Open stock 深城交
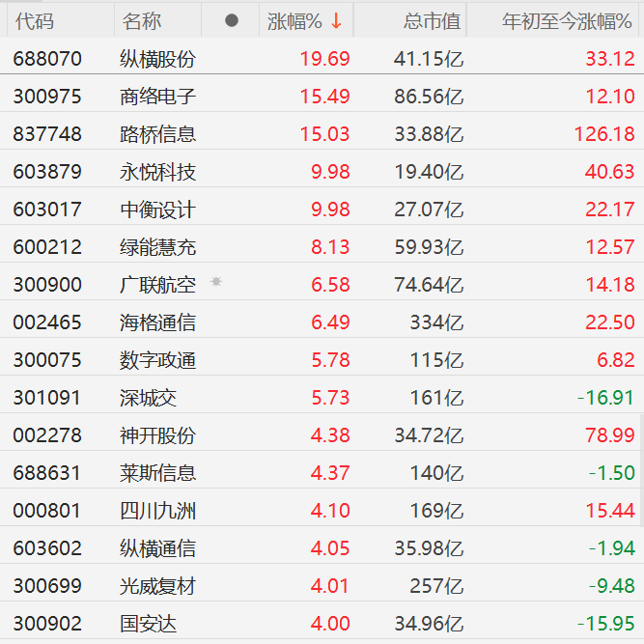This screenshot has height=644, width=644. click(148, 398)
